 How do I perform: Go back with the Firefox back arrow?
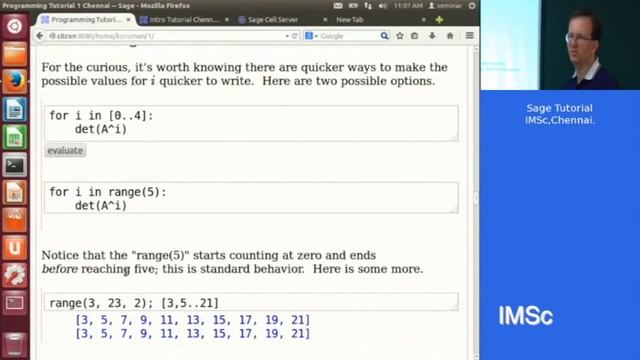(x=40, y=36)
